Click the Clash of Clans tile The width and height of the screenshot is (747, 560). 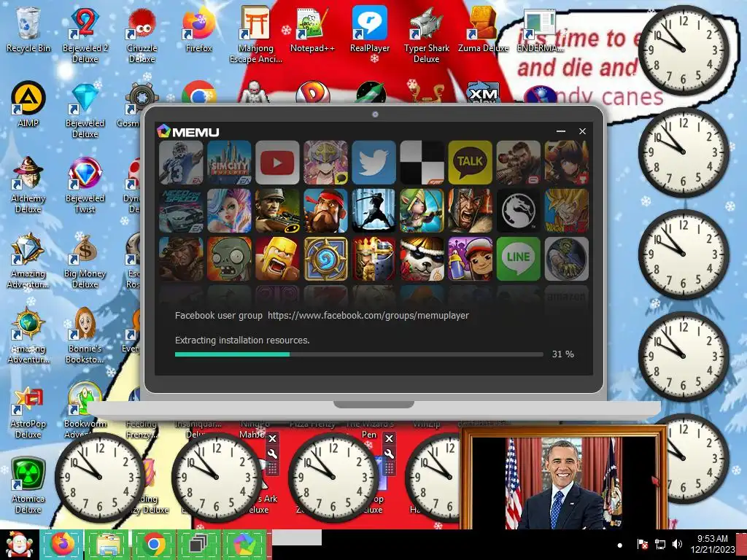coord(277,259)
